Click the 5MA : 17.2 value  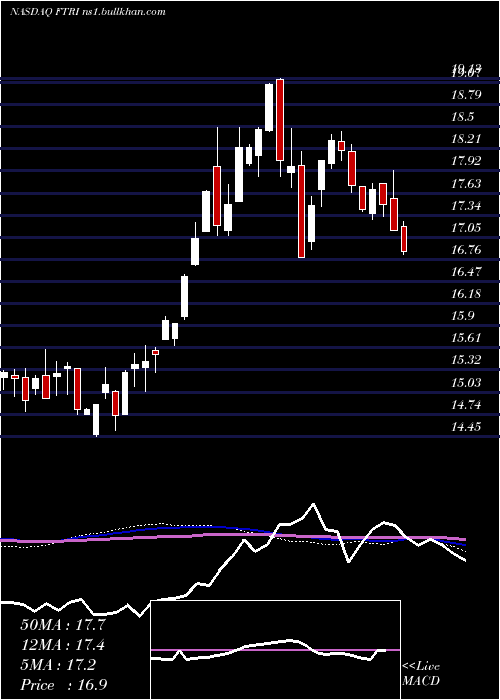[58, 665]
